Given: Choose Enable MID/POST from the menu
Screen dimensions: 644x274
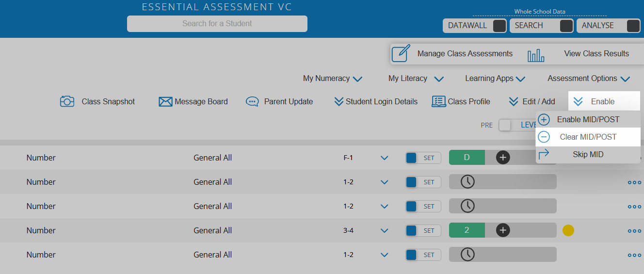Looking at the screenshot, I should 588,119.
